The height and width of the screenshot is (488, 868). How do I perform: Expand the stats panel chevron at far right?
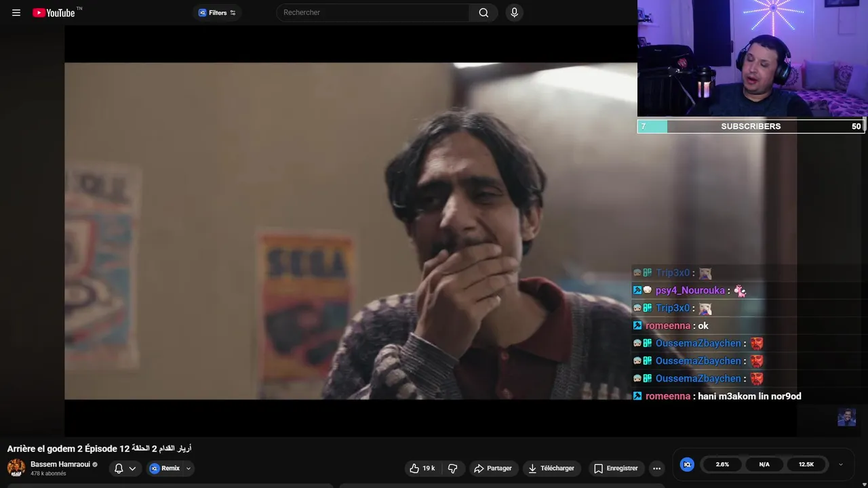pyautogui.click(x=841, y=464)
